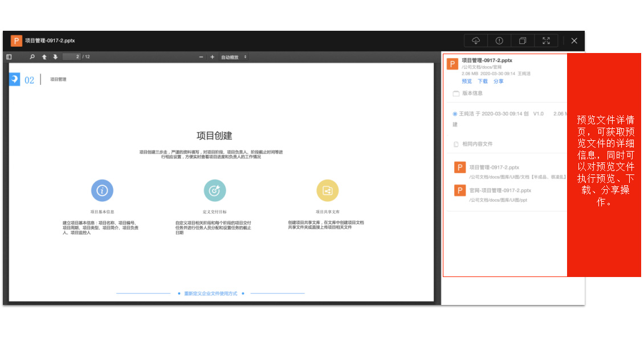Zoom out with the minus button

[201, 57]
